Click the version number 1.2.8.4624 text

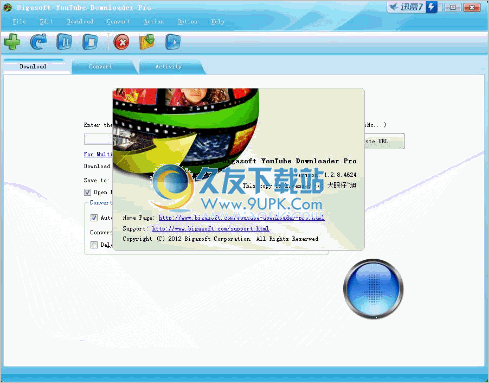pos(340,175)
